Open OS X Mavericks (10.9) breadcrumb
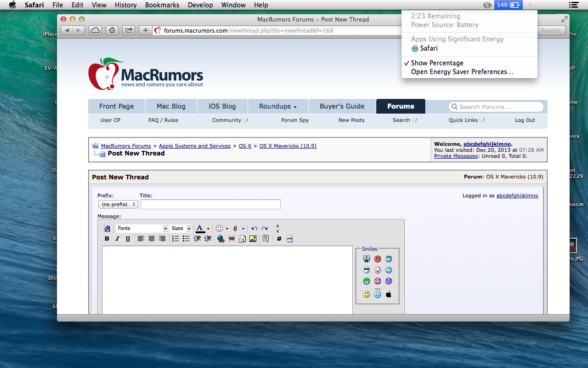Viewport: 588px width, 368px height. point(288,146)
